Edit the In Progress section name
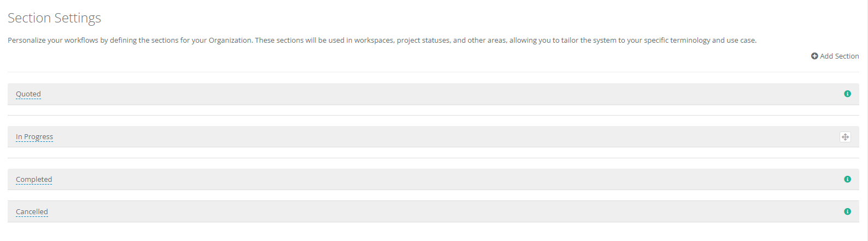Screen dimensions: 868x241 pyautogui.click(x=34, y=137)
